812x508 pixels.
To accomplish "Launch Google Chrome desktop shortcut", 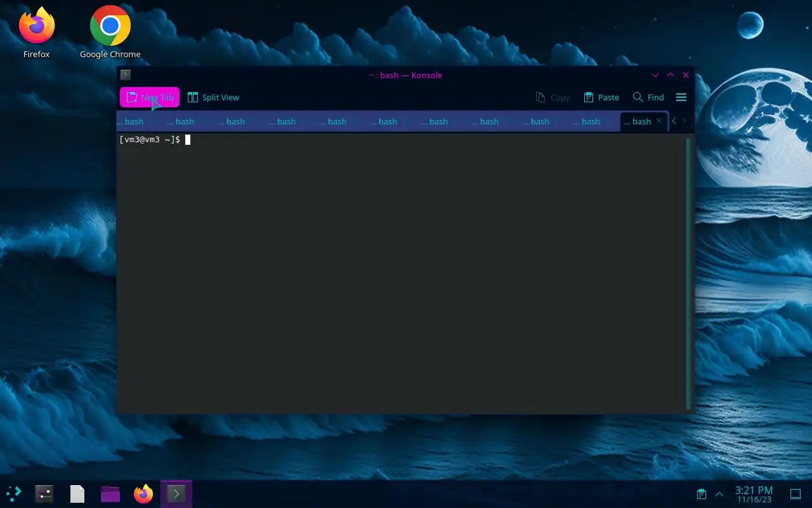I will click(110, 33).
